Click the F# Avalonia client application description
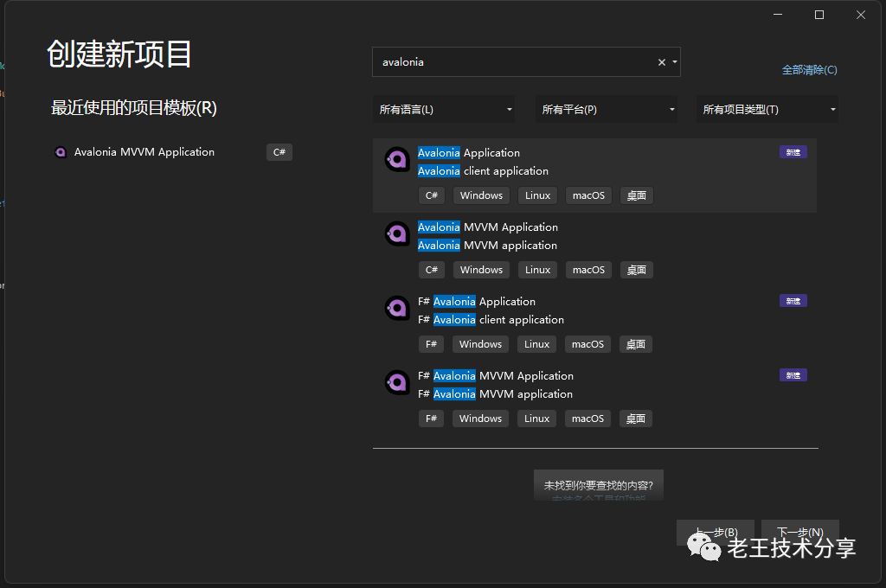This screenshot has width=886, height=588. click(491, 320)
